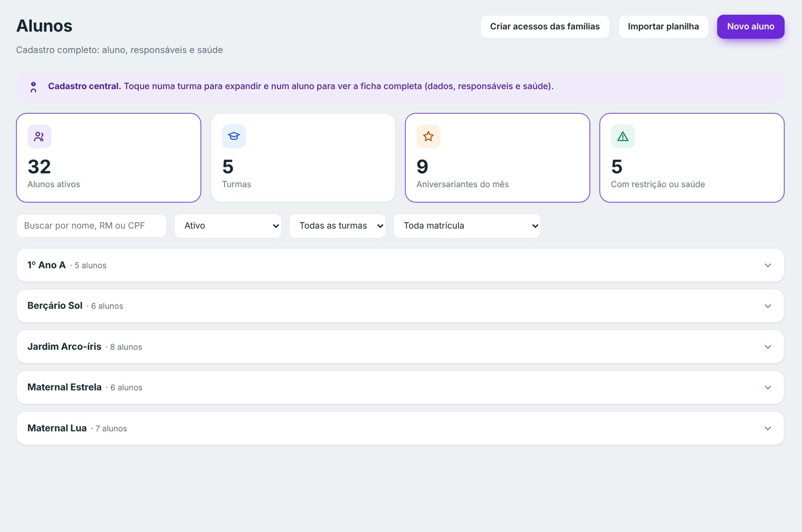802x532 pixels.
Task: Expand the Jardim Arco-íris class chevron
Action: tap(768, 347)
